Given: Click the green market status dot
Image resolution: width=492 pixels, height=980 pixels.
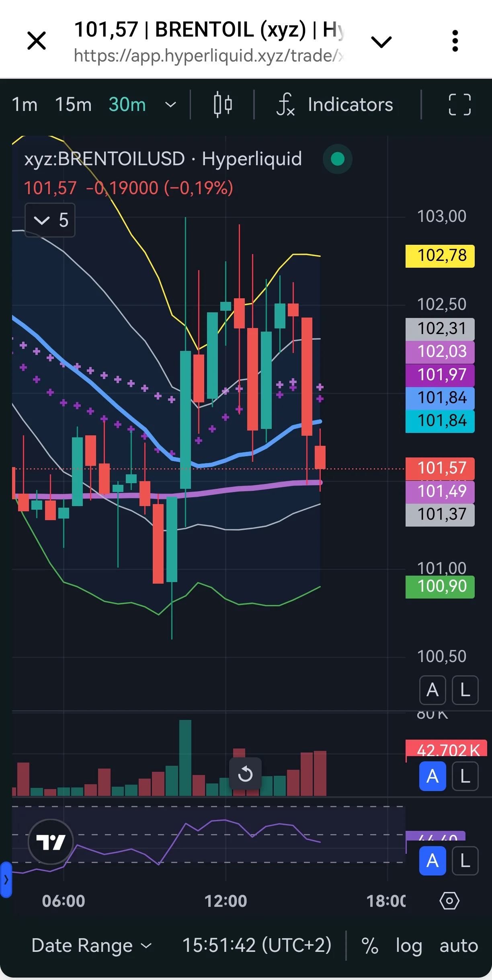Looking at the screenshot, I should (338, 159).
